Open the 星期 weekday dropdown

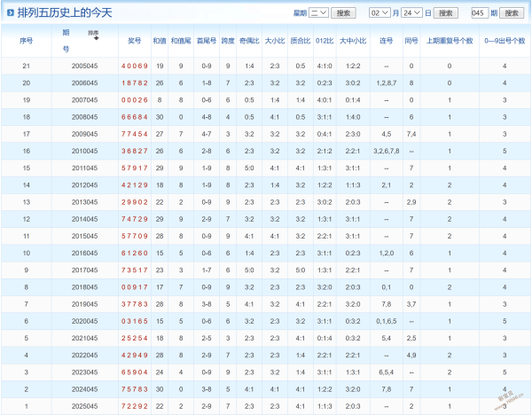(x=319, y=13)
